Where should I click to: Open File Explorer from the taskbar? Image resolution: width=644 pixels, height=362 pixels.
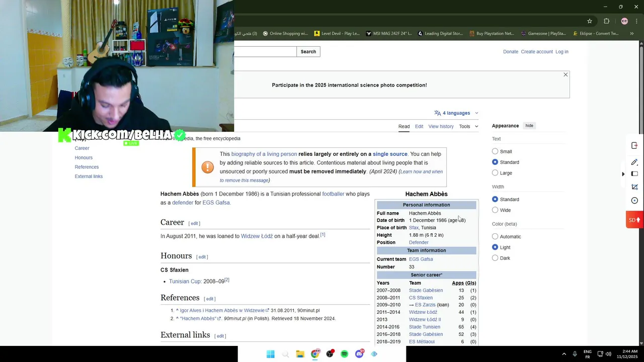(x=300, y=354)
